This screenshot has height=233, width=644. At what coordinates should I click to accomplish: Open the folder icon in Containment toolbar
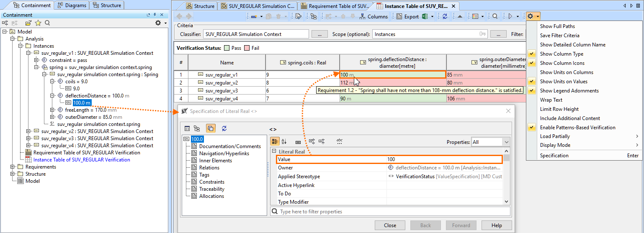[28, 23]
